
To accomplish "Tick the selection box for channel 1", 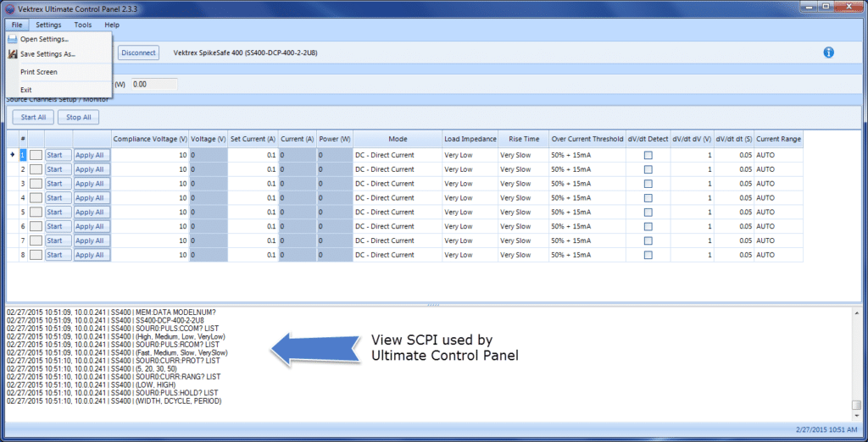I will tap(36, 155).
